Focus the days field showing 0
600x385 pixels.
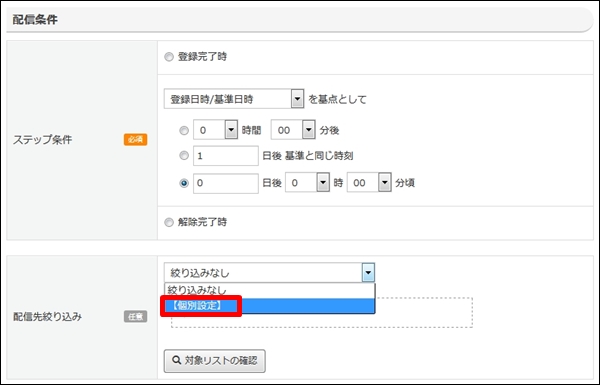pyautogui.click(x=226, y=183)
